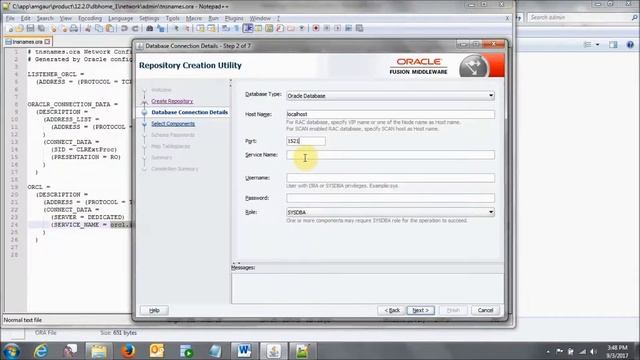This screenshot has width=640, height=360.
Task: Click the blue Help icon in Explorer window
Action: (630, 44)
